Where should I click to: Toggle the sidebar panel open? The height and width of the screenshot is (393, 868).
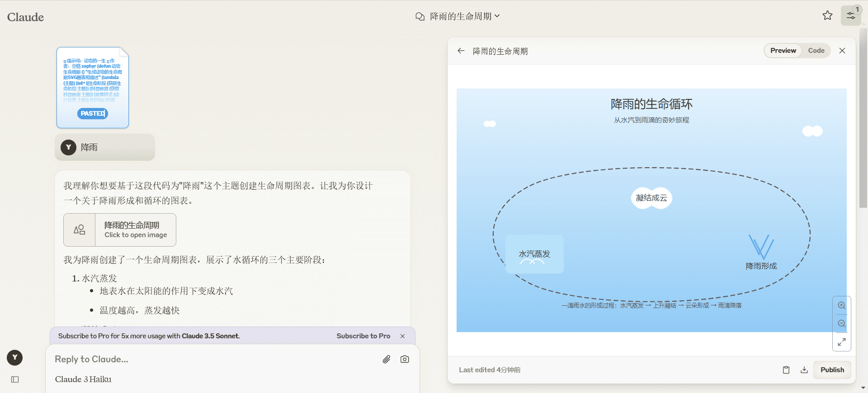point(15,379)
